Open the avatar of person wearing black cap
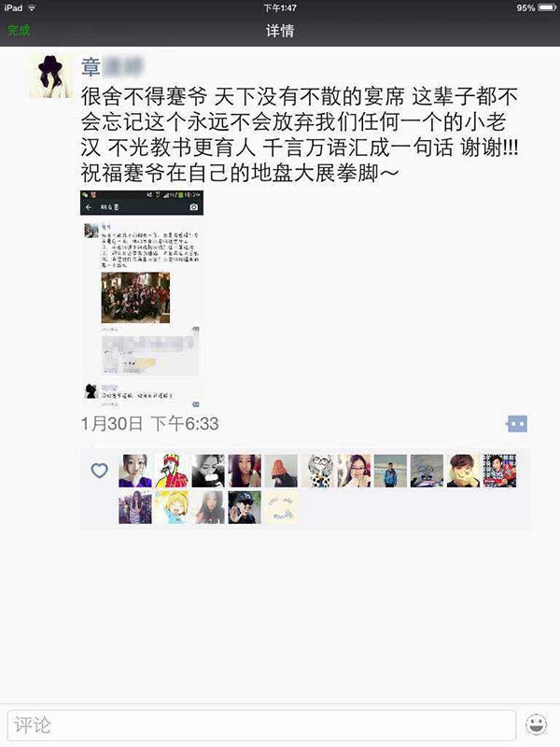Viewport: 560px width, 747px height. pyautogui.click(x=245, y=507)
